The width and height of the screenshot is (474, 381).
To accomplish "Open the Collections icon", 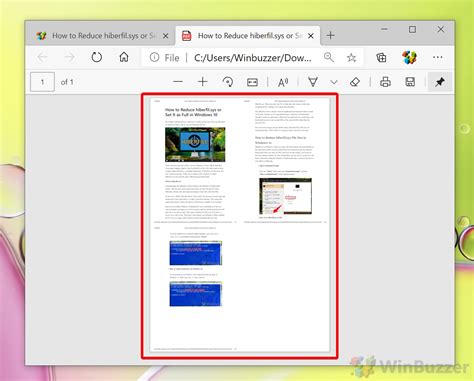I will click(381, 58).
